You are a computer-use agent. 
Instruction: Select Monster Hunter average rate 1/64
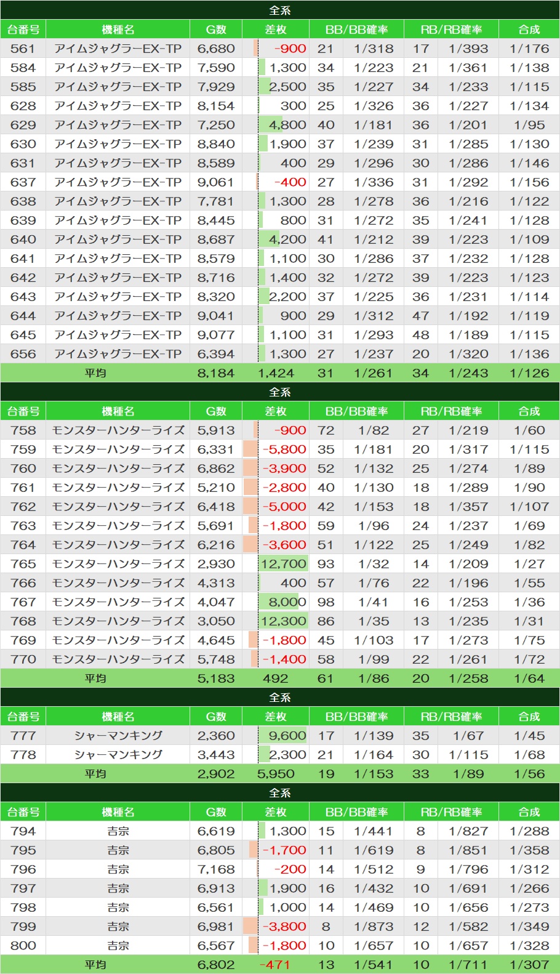[x=529, y=678]
